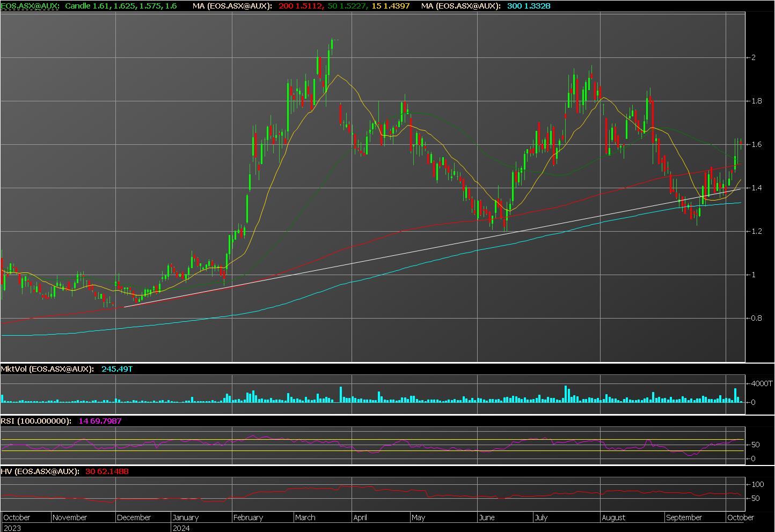Image resolution: width=775 pixels, height=532 pixels.
Task: Select the EOS.ASX@AUX symbol label
Action: tap(30, 6)
